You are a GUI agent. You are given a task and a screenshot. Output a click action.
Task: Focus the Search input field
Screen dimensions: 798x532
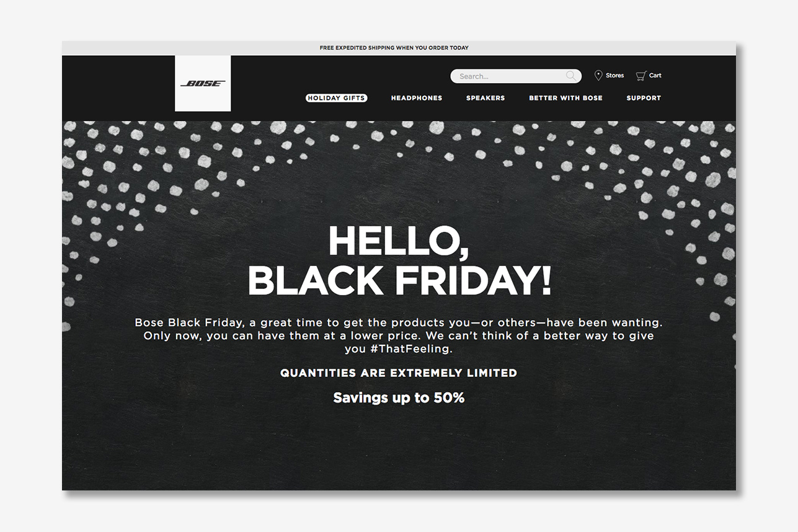tap(516, 76)
